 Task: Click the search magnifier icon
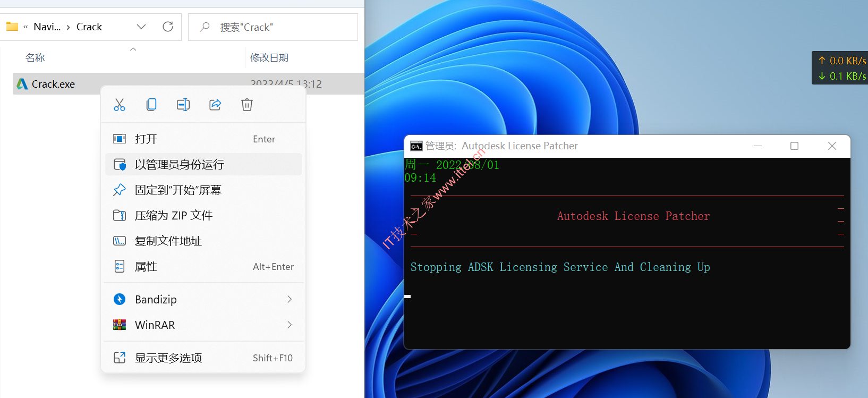pyautogui.click(x=205, y=27)
